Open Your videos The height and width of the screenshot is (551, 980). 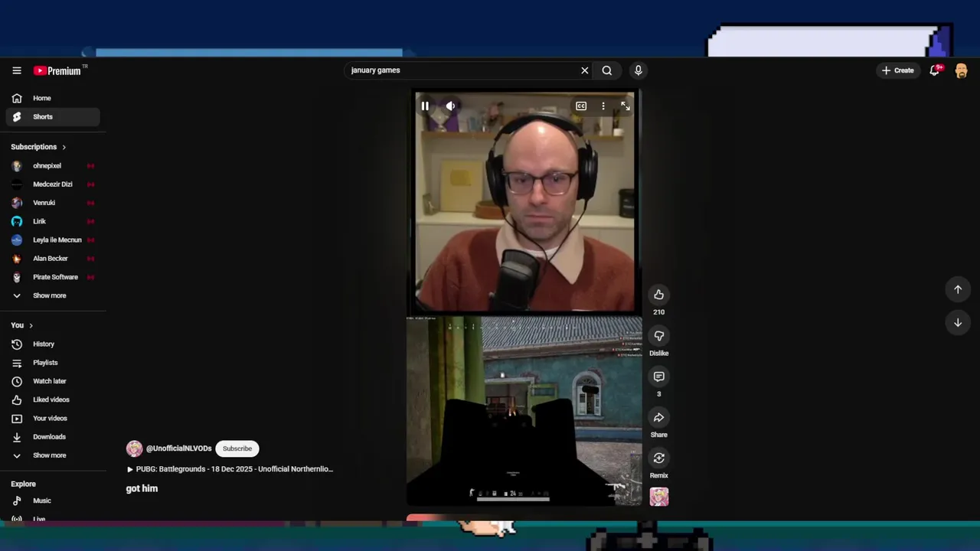click(x=53, y=419)
